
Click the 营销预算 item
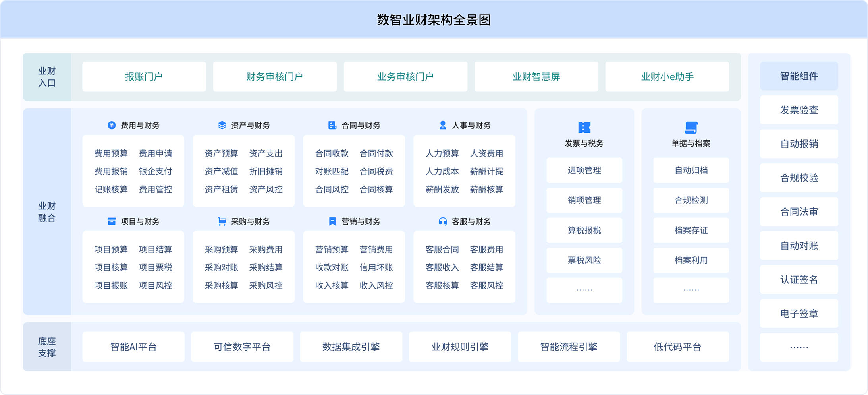point(332,250)
